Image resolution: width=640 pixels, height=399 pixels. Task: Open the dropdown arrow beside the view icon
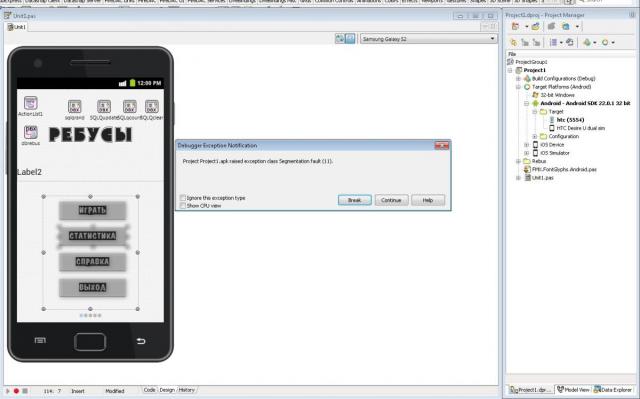point(577,27)
